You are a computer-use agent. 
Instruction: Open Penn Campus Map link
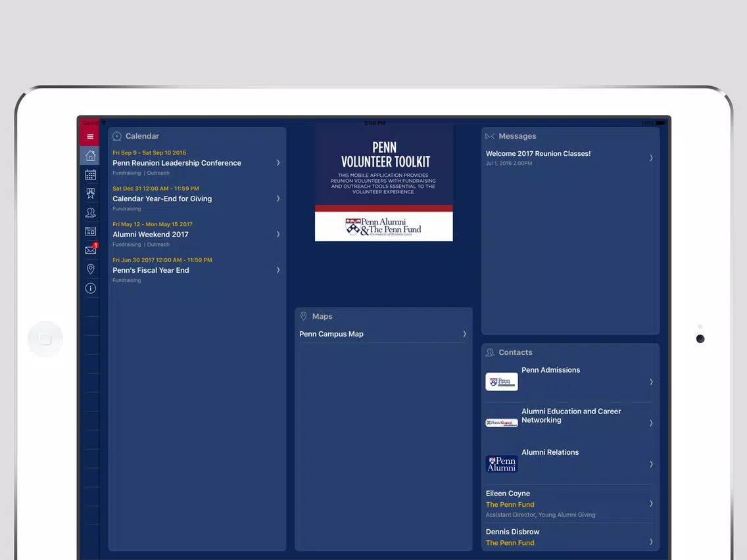pos(331,334)
